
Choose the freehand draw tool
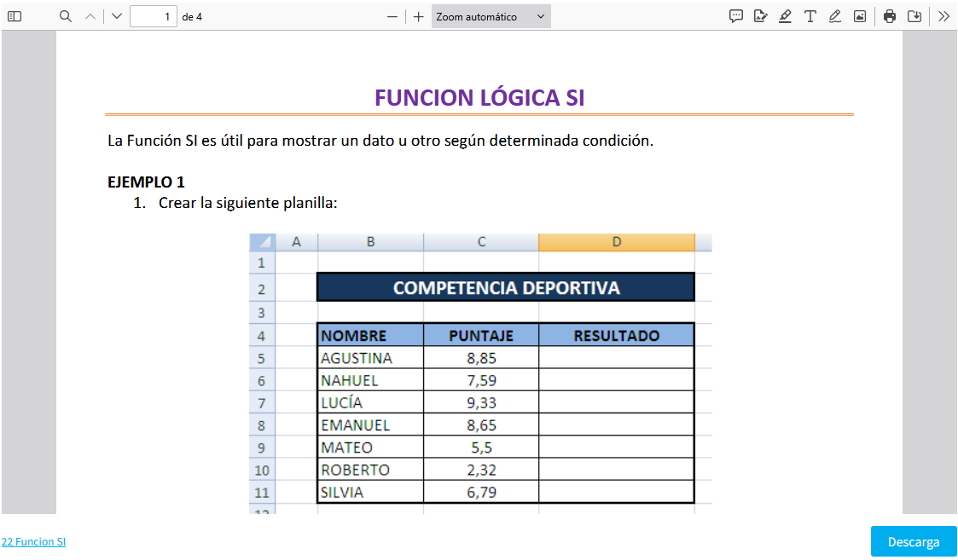coord(835,16)
